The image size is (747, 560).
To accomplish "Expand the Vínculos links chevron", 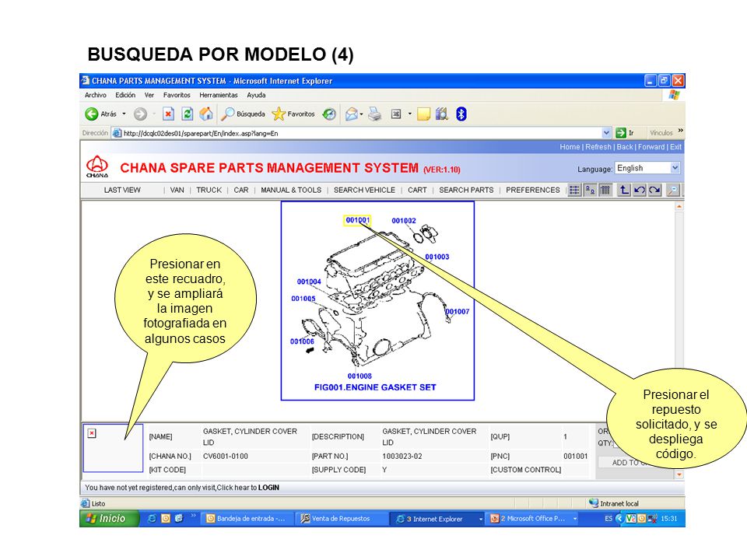I will 680,131.
